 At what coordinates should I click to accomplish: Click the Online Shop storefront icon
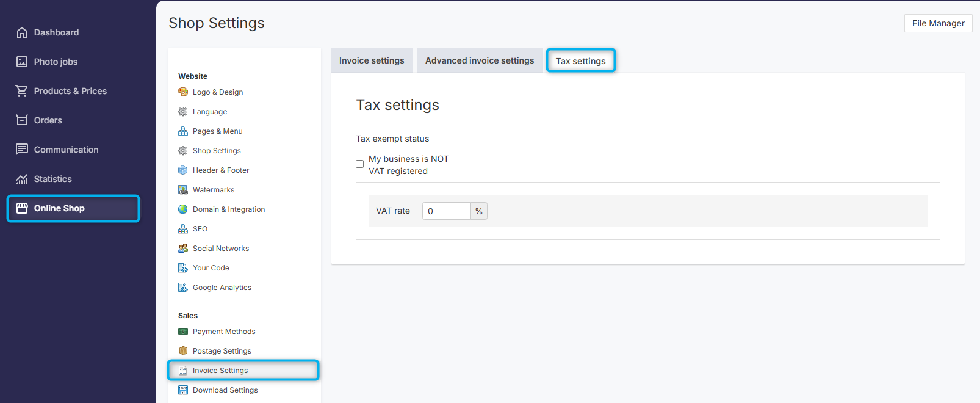click(22, 208)
